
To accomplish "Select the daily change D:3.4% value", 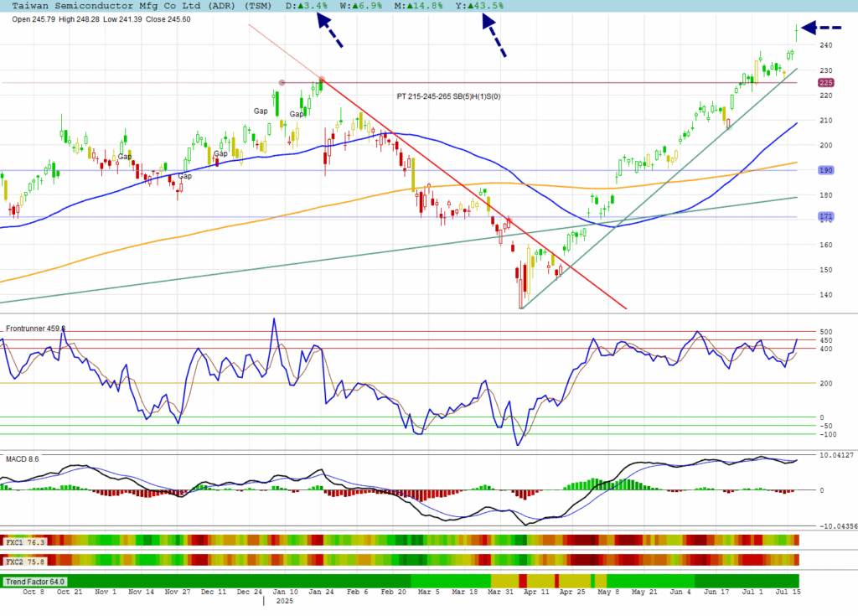I will (307, 6).
